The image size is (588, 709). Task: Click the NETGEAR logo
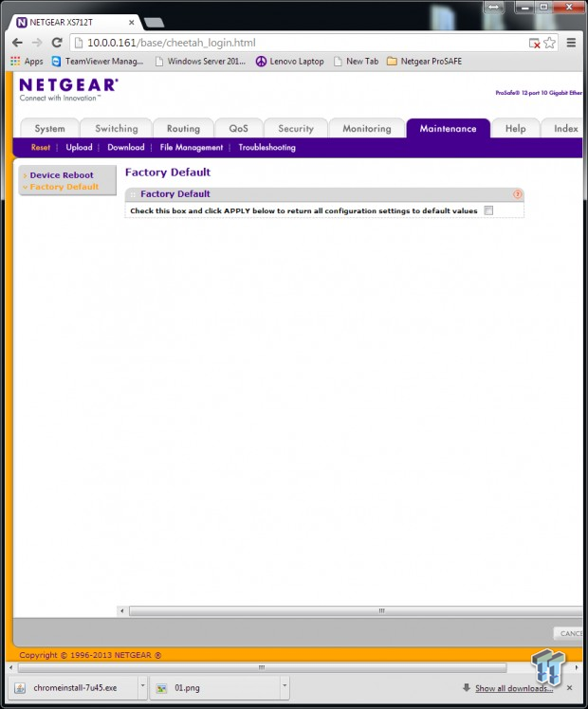tap(68, 89)
